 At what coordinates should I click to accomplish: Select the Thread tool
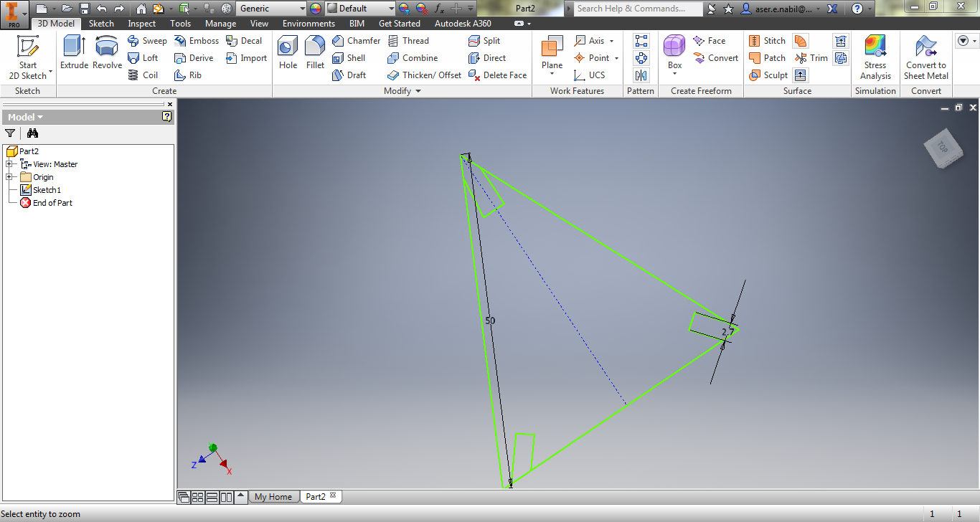[408, 41]
